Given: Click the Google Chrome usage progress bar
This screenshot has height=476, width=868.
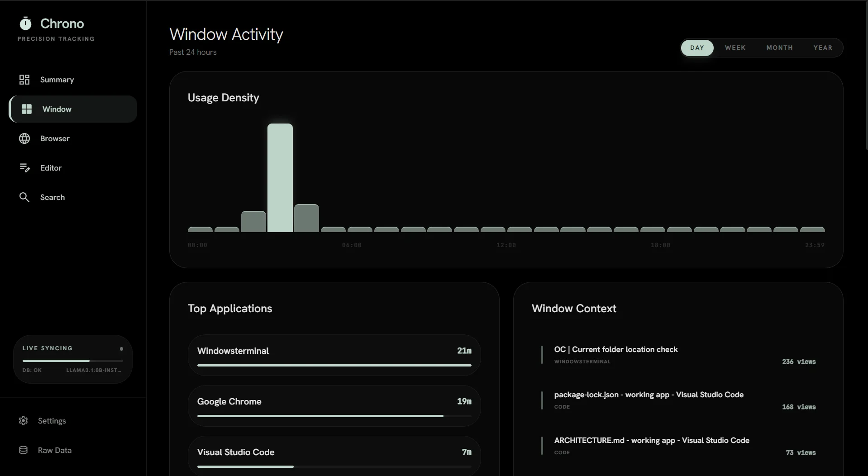Looking at the screenshot, I should coord(334,416).
